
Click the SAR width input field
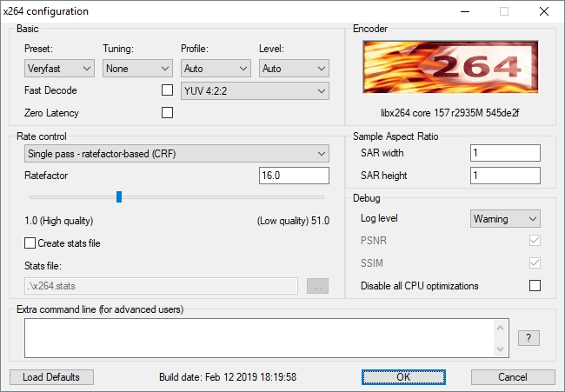[x=505, y=153]
